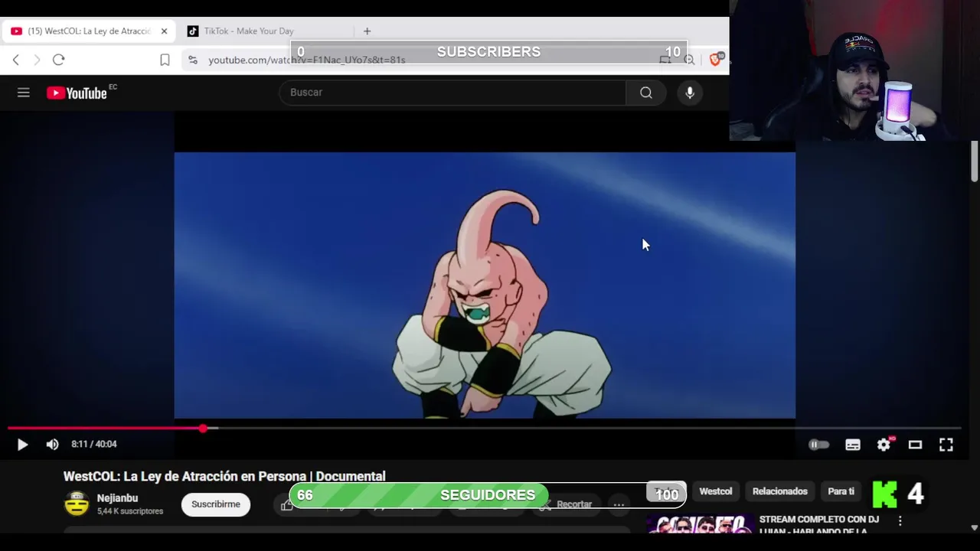
Task: Click the video title WestCOL: La Ley de Atracción
Action: coord(224,477)
